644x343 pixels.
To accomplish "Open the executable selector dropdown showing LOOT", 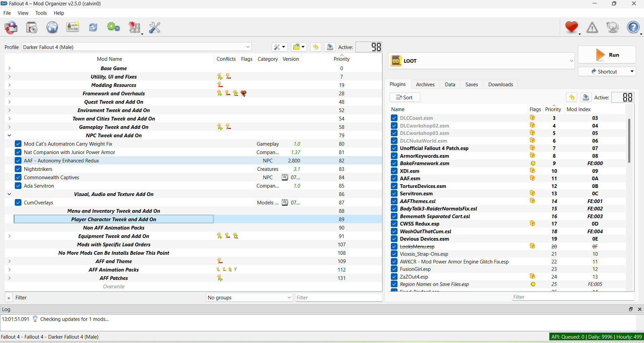I will point(481,61).
